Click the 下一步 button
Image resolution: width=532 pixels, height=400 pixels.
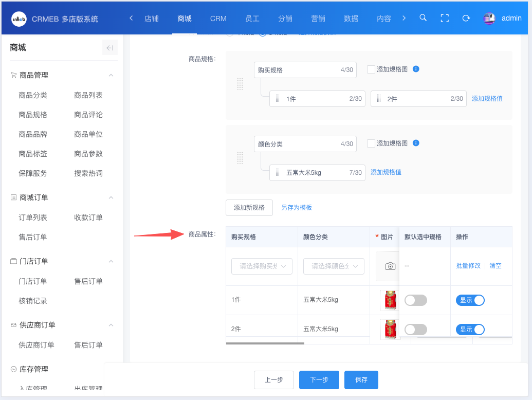pos(319,380)
